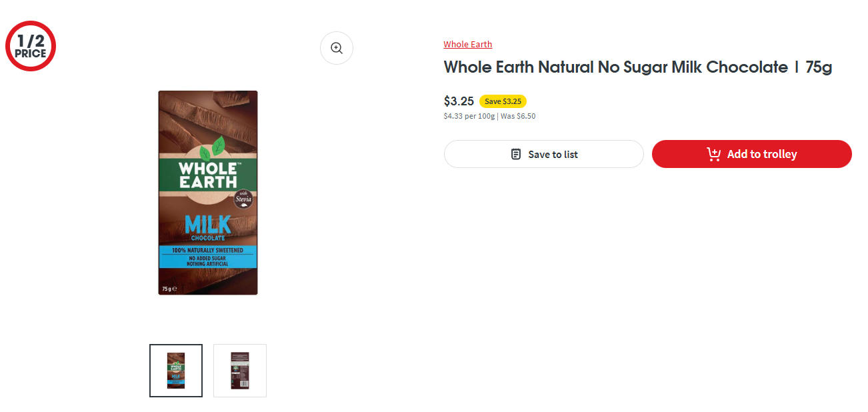Viewport: 868px width, 412px height.
Task: Show the back-of-pack thumbnail image
Action: tap(240, 371)
